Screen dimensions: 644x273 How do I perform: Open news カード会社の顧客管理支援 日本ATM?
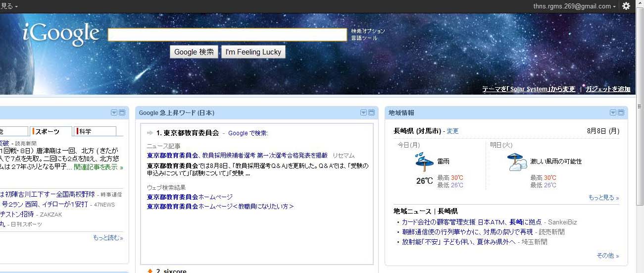click(x=471, y=222)
